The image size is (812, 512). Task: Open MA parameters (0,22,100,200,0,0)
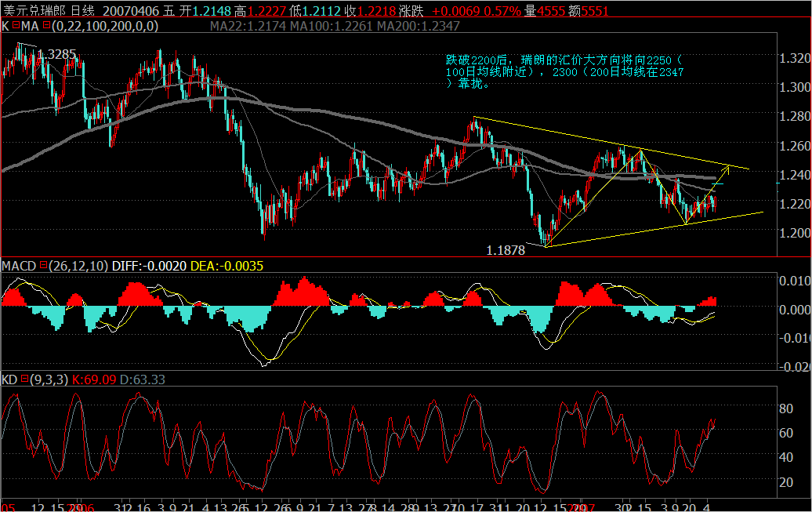(105, 26)
